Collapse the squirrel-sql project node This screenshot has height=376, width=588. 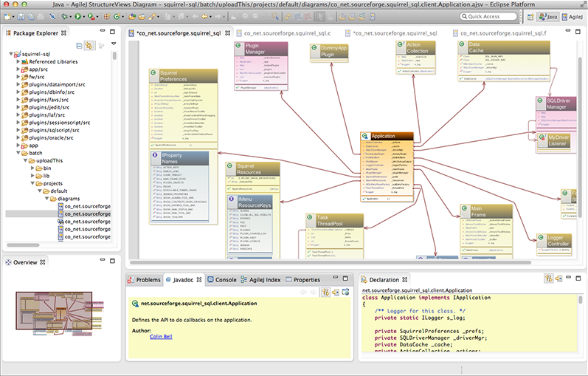(11, 54)
